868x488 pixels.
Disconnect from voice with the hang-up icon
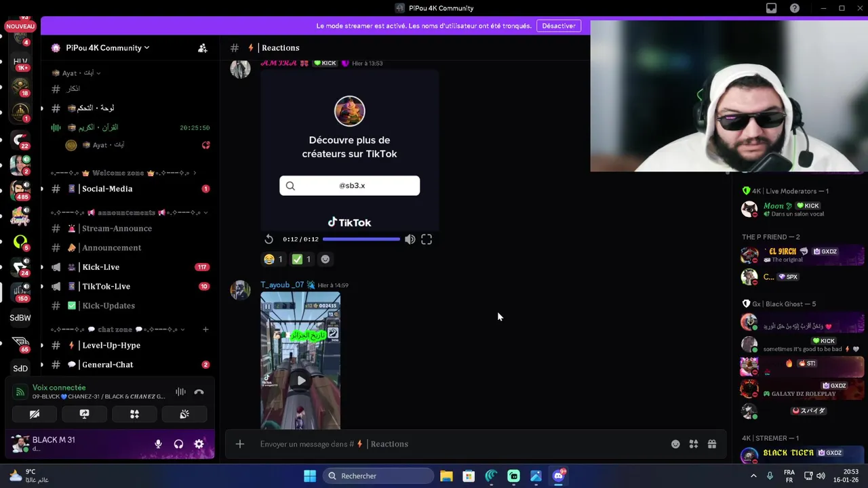click(x=199, y=392)
